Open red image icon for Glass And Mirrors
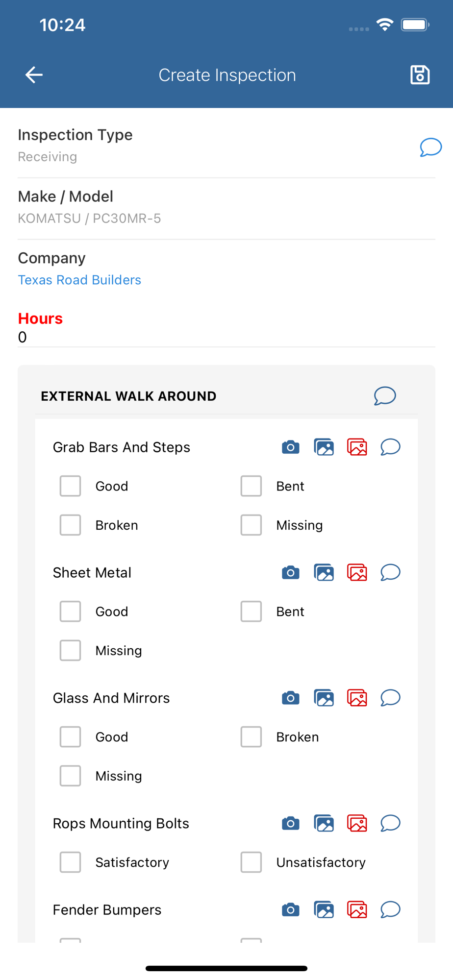The height and width of the screenshot is (980, 453). (x=357, y=698)
